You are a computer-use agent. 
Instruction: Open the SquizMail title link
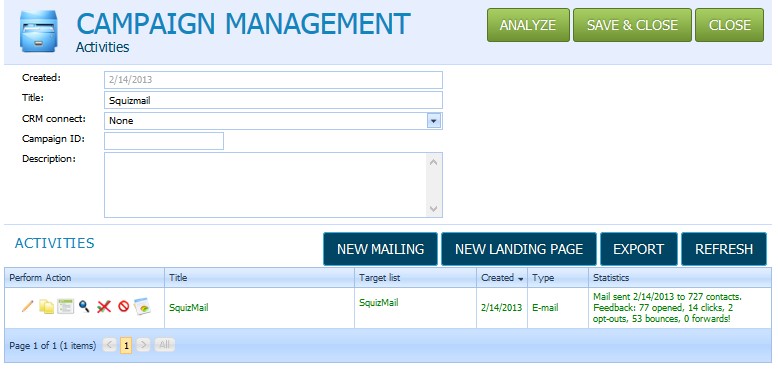pyautogui.click(x=189, y=308)
